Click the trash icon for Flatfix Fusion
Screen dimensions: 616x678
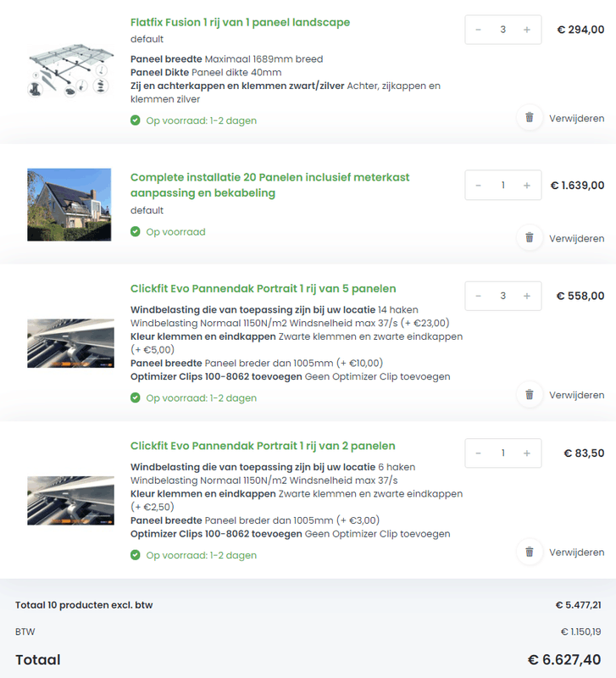530,118
